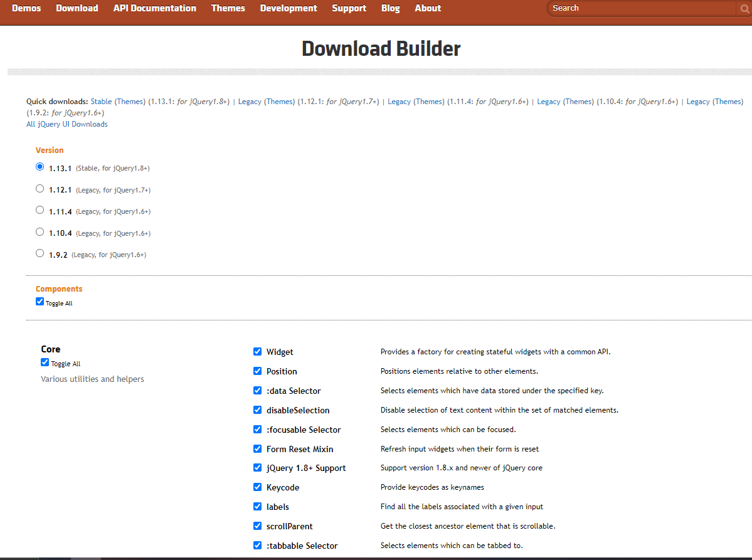This screenshot has width=752, height=560.
Task: Uncheck the Form Reset Mixin checkbox
Action: 258,449
